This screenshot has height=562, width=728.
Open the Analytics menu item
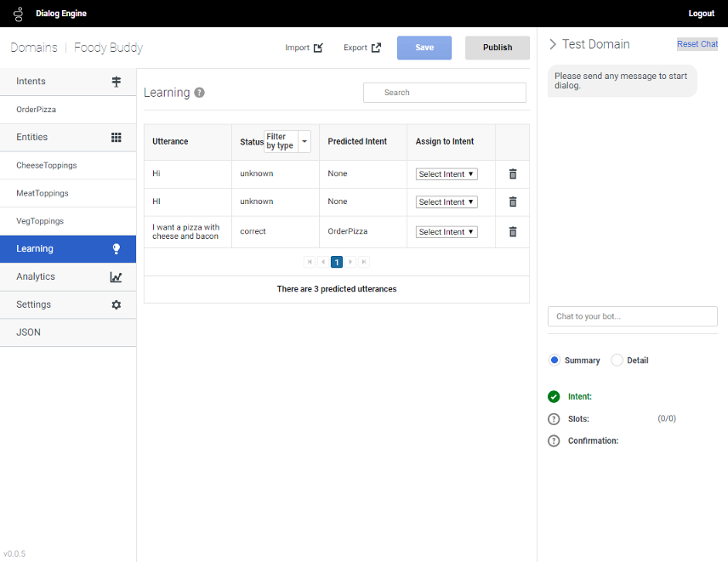[x=68, y=276]
